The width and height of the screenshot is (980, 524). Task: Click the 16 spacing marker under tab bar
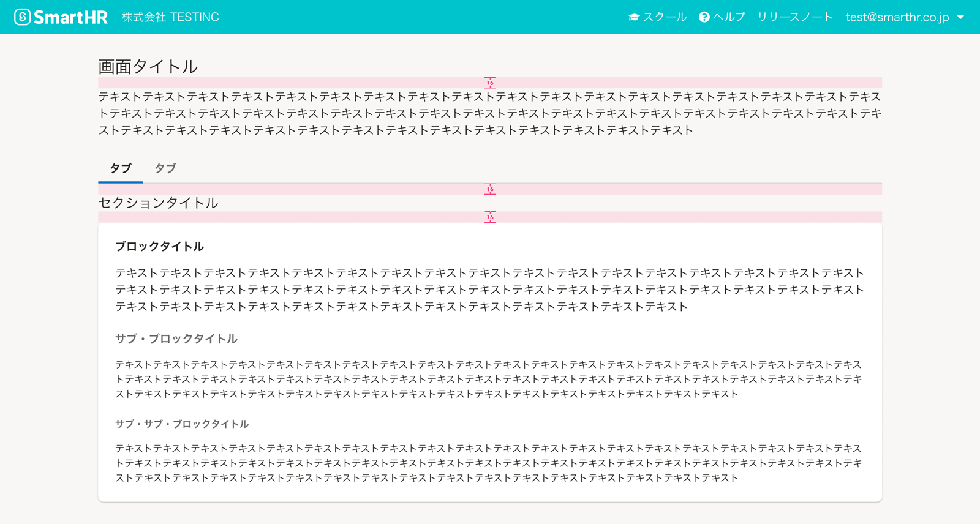(x=490, y=189)
